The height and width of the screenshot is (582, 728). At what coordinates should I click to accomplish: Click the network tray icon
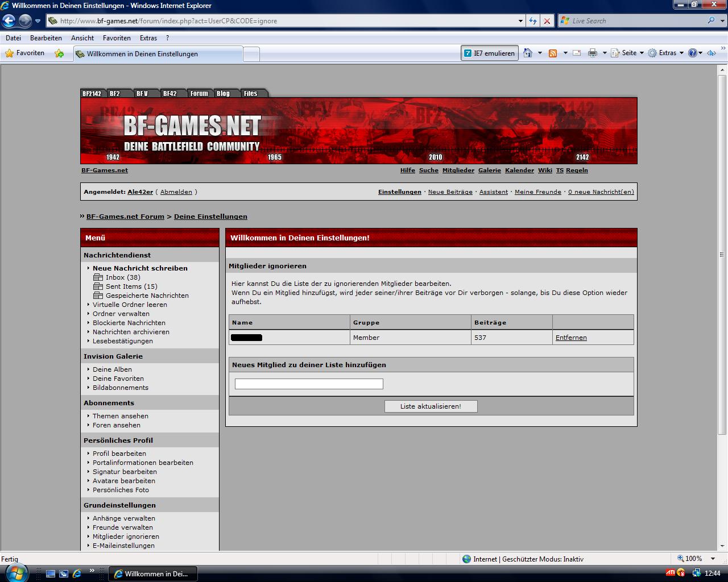coord(696,573)
